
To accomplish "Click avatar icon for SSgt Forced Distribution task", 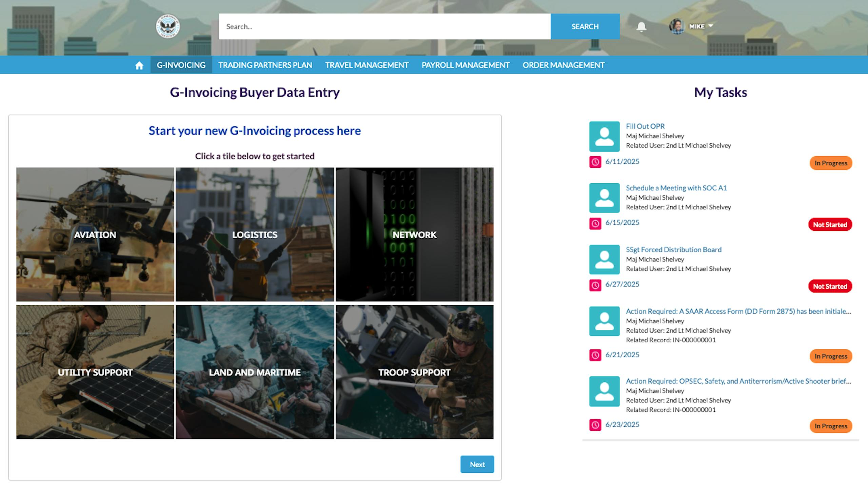I will (604, 260).
